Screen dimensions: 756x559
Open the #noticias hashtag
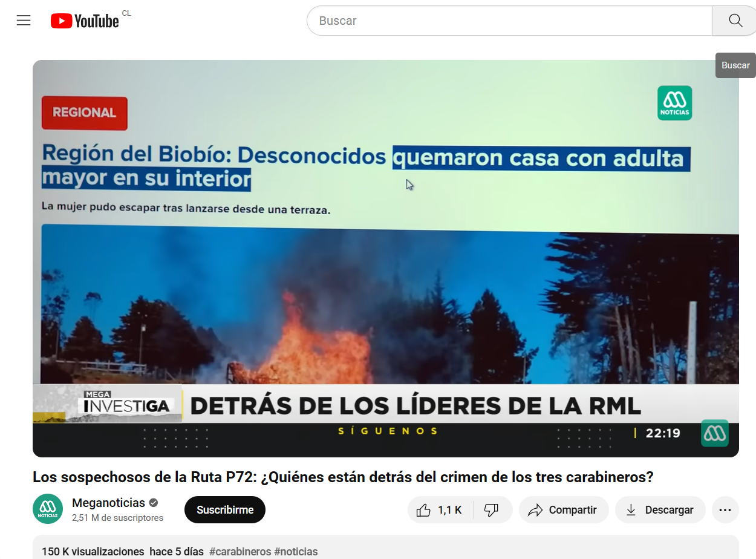[296, 551]
